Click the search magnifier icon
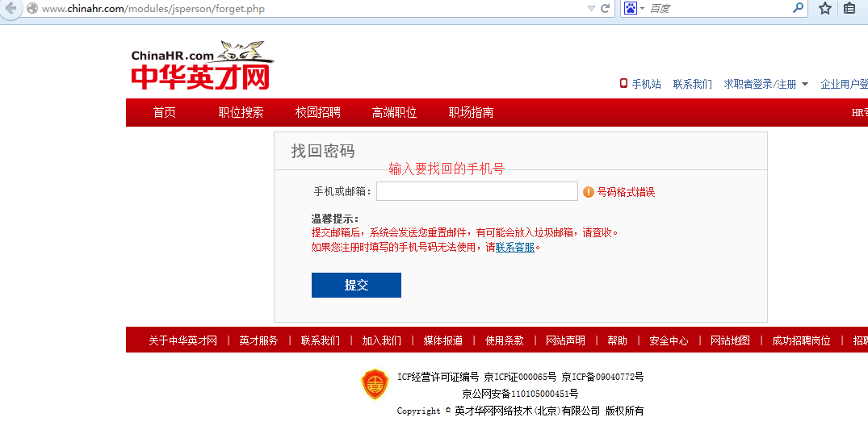This screenshot has width=868, height=434. coord(798,8)
